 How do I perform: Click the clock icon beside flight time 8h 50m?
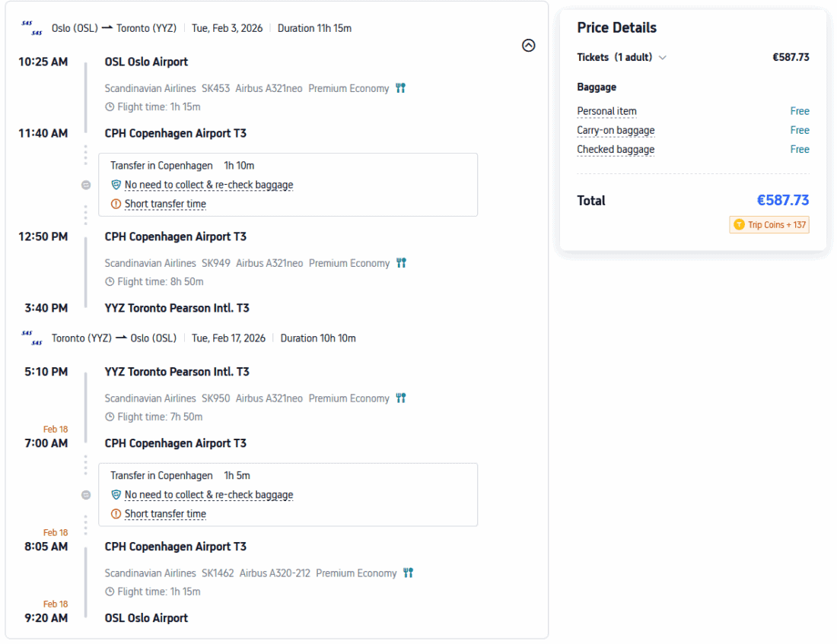pos(110,282)
